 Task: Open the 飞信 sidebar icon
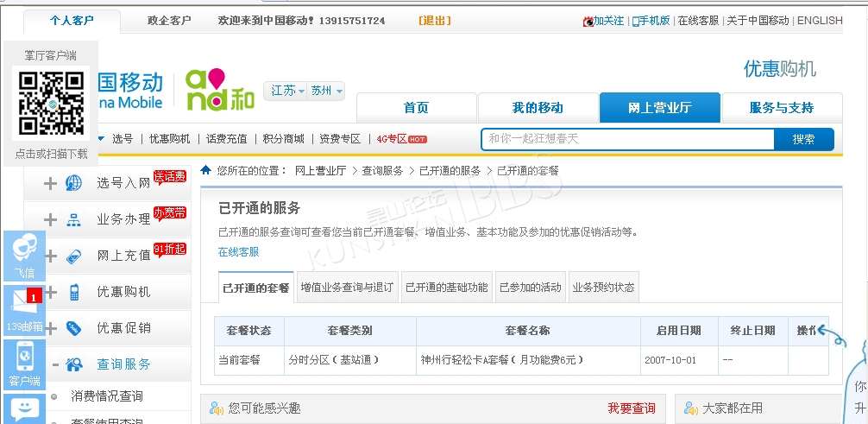[24, 256]
